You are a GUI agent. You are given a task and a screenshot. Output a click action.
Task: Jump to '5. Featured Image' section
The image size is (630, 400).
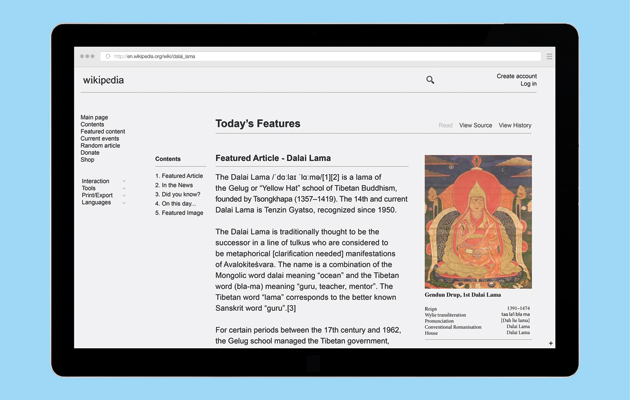pyautogui.click(x=179, y=213)
